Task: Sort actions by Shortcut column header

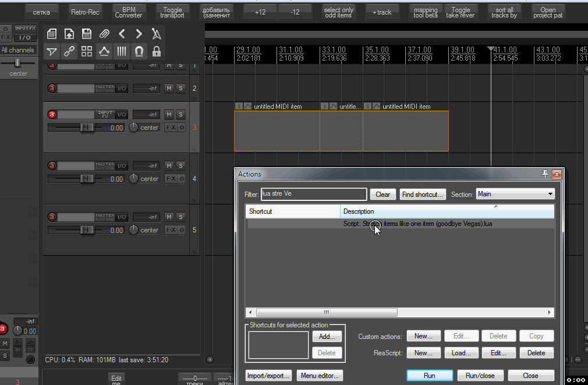Action: (292, 211)
